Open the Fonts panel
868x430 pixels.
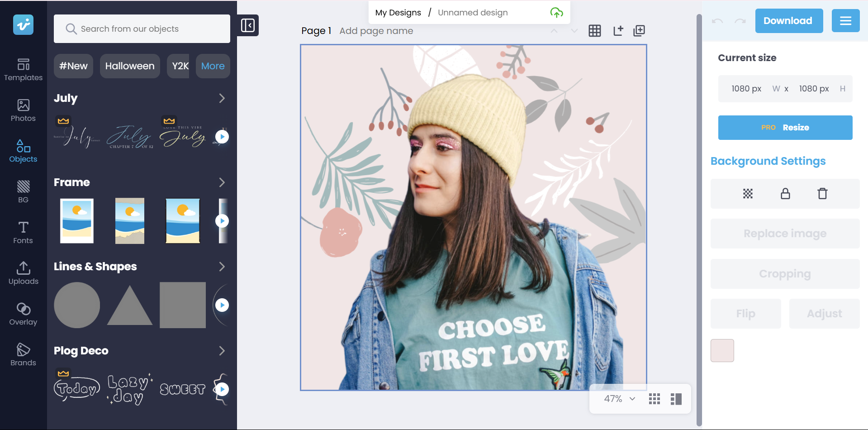[x=23, y=232]
